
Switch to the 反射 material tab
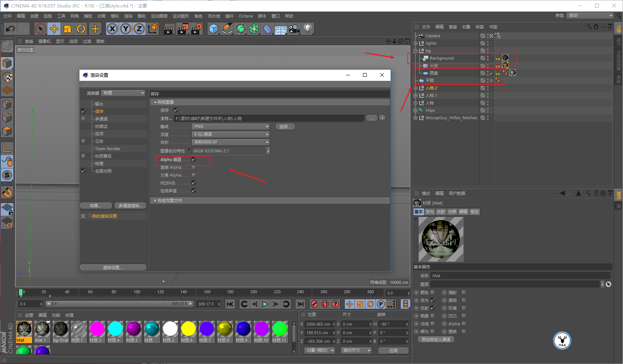441,212
